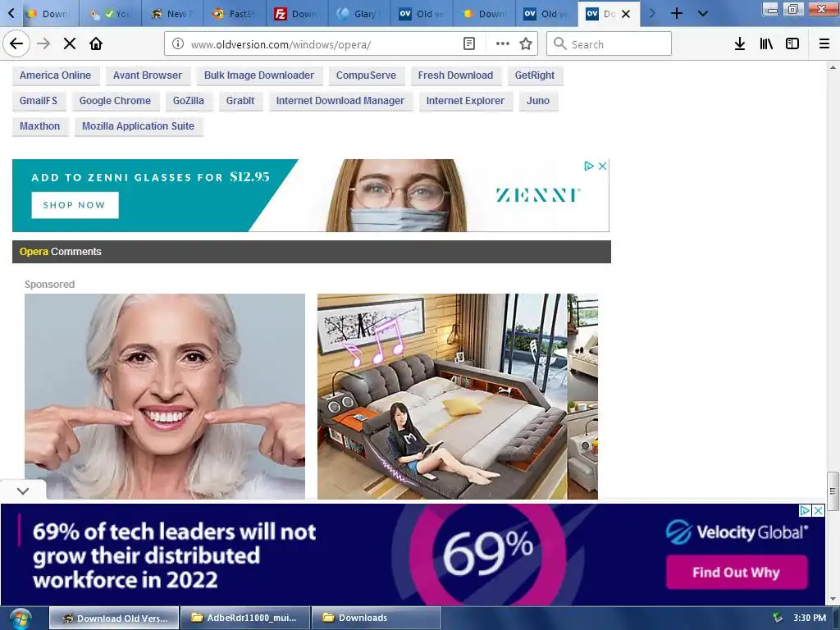Click the system tray network icon
840x630 pixels.
tap(778, 619)
